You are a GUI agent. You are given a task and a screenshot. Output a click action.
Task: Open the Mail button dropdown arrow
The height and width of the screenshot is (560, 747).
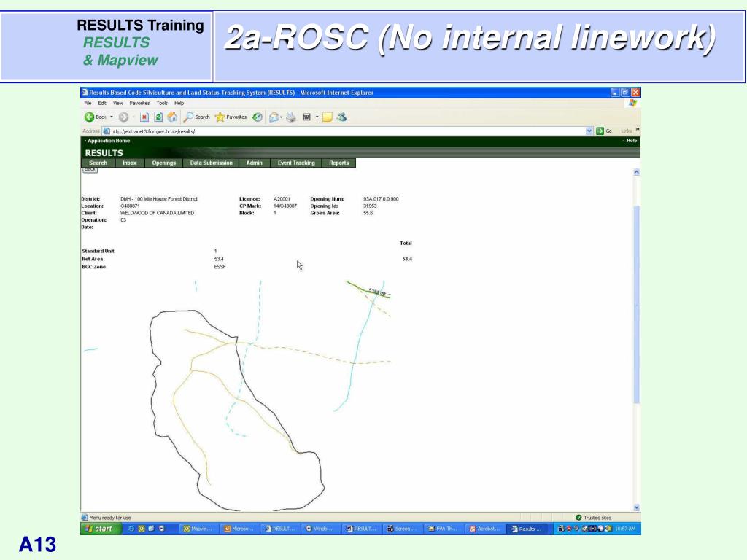[x=281, y=117]
